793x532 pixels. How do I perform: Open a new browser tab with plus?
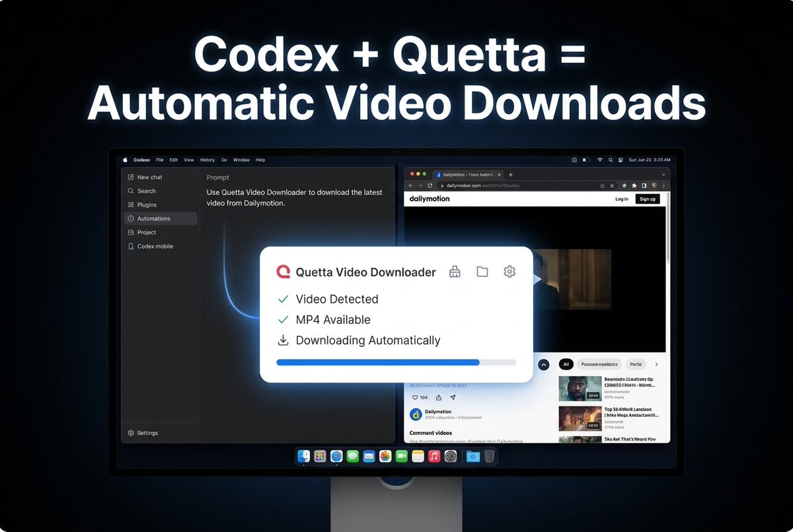pyautogui.click(x=511, y=174)
